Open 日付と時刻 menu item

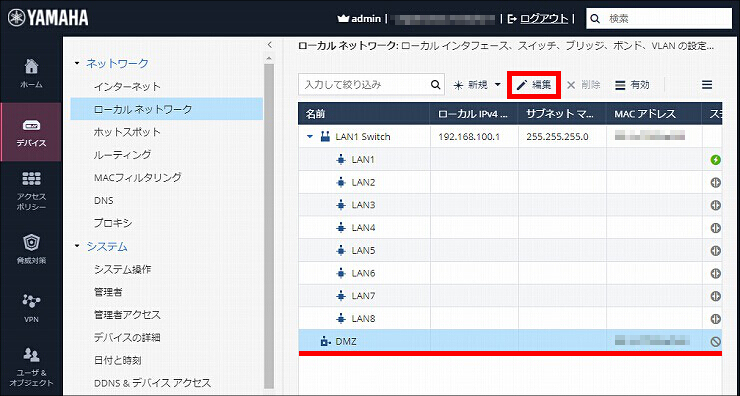(118, 360)
